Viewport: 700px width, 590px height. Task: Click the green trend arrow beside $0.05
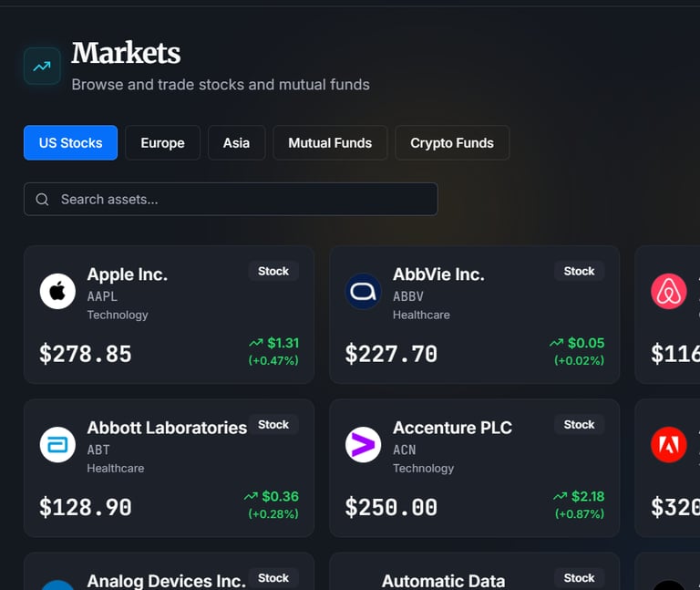tap(556, 343)
